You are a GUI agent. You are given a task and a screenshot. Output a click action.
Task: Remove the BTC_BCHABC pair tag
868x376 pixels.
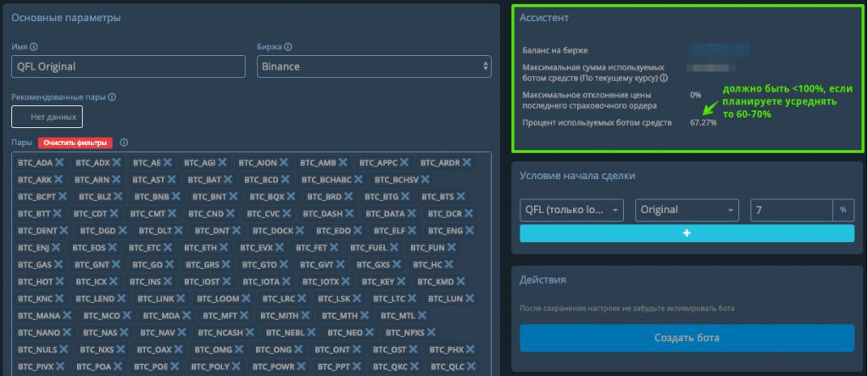click(x=359, y=180)
